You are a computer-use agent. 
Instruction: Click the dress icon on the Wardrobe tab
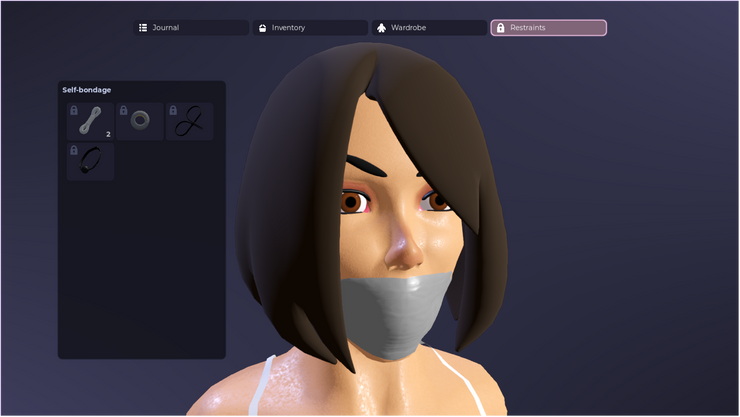tap(381, 28)
